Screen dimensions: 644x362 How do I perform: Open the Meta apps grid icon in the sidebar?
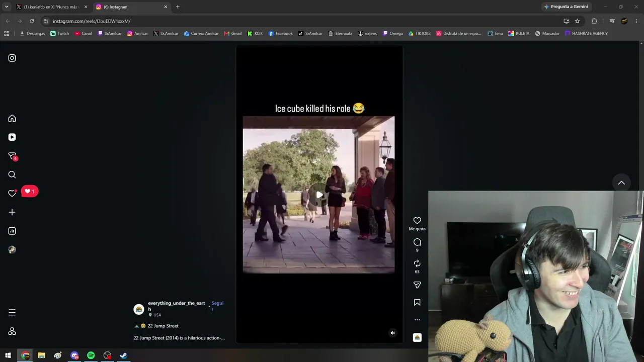click(x=12, y=331)
